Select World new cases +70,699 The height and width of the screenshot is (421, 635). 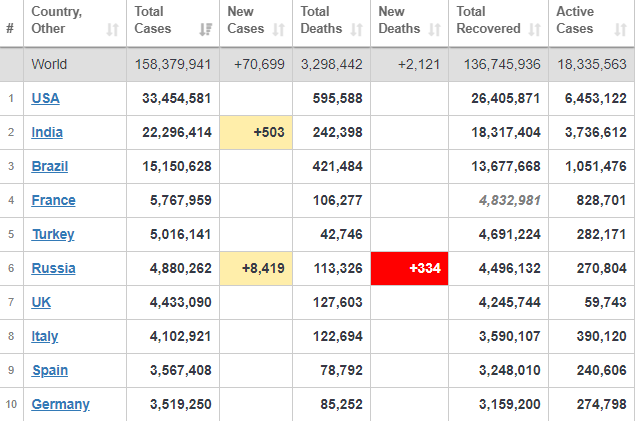259,64
